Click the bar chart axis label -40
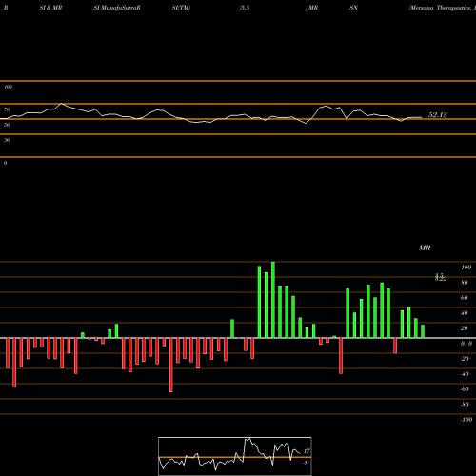The image size is (476, 476). coord(465,374)
